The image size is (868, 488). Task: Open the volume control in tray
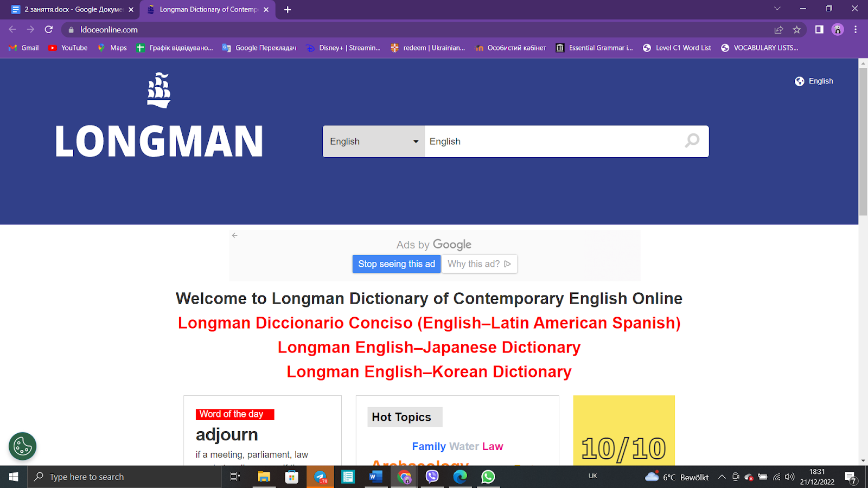tap(790, 477)
